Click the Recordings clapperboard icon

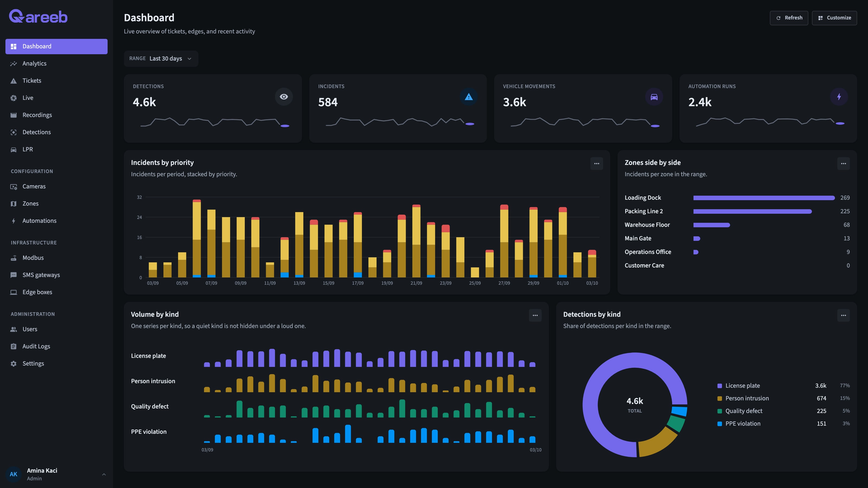[14, 115]
